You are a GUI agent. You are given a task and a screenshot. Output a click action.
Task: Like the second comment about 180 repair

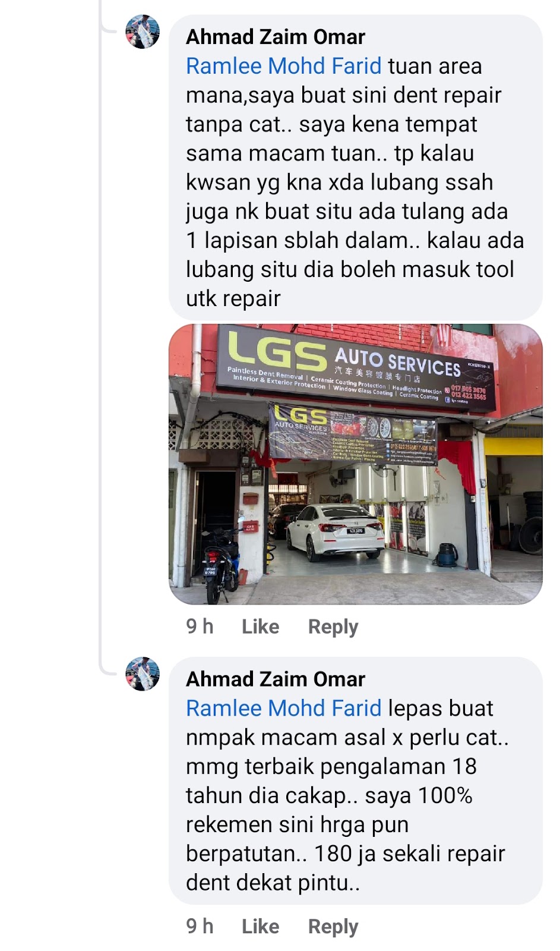coord(260,926)
